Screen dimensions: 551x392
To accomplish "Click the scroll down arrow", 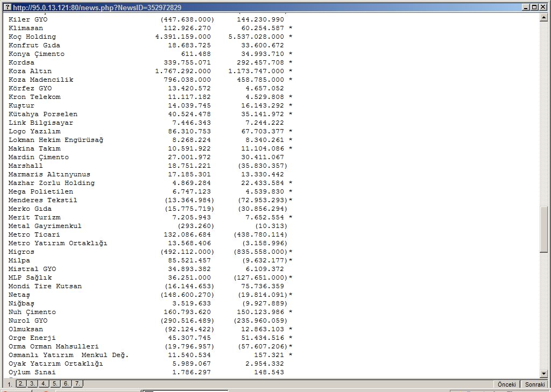I will coord(543,374).
